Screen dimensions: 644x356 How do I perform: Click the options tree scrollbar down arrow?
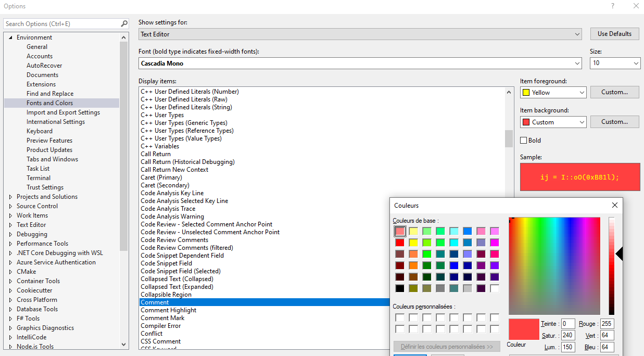point(124,344)
